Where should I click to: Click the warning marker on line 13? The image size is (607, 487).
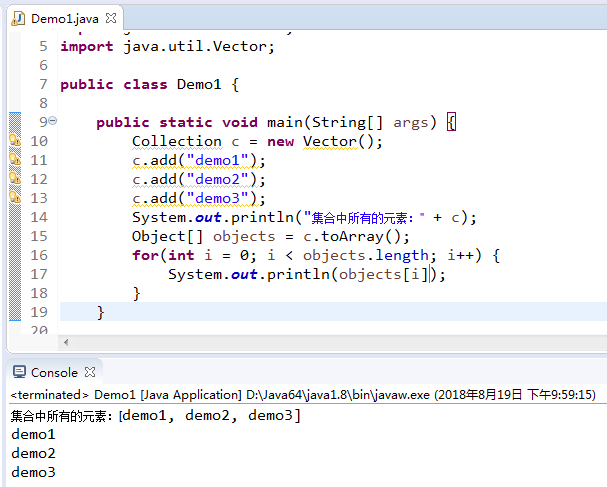pos(15,197)
